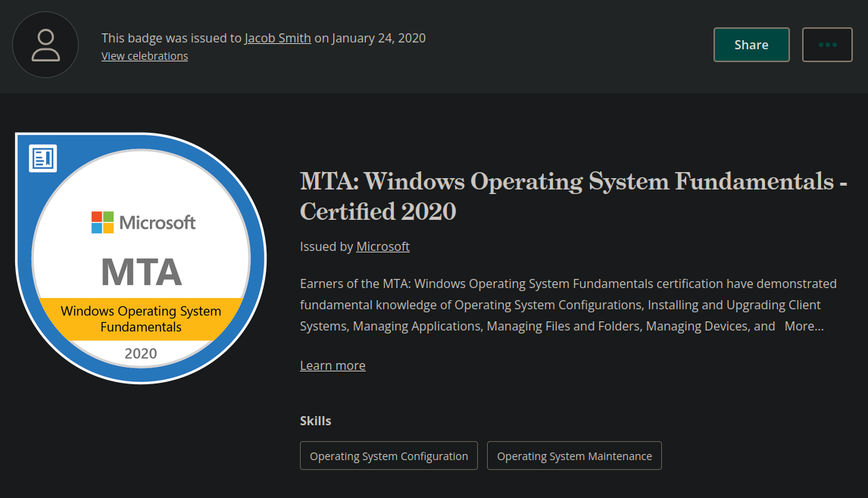
Task: Open the three-dots more options menu
Action: click(x=827, y=45)
